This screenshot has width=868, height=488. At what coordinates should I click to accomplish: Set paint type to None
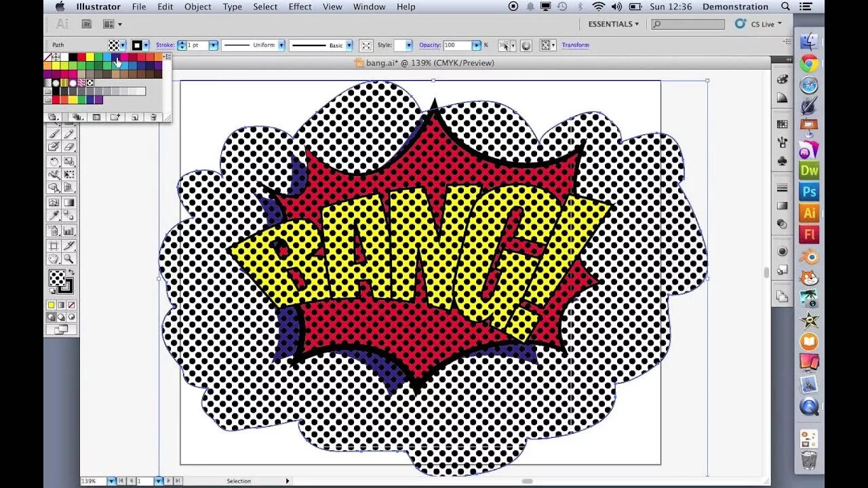pos(71,304)
